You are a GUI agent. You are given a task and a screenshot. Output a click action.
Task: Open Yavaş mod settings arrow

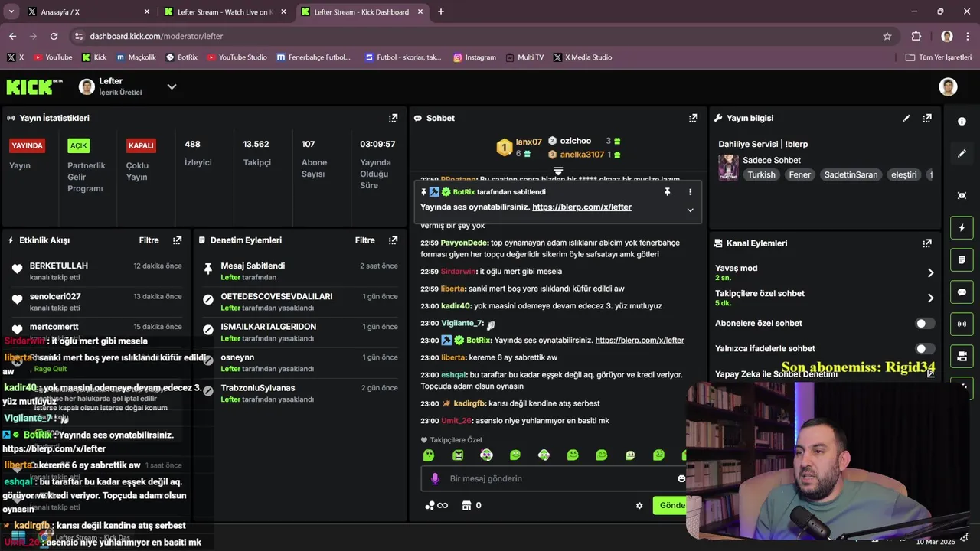(x=930, y=273)
